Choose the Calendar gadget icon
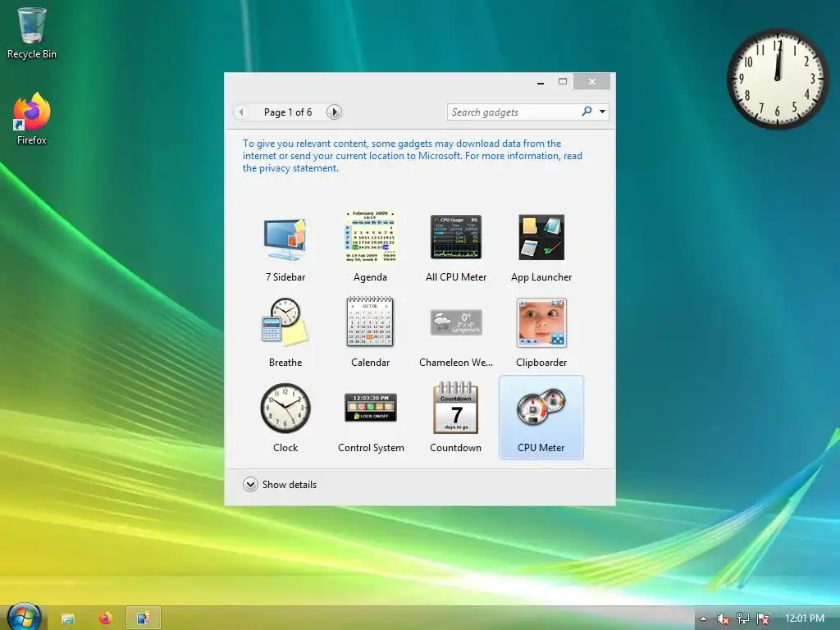840x630 pixels. click(370, 322)
